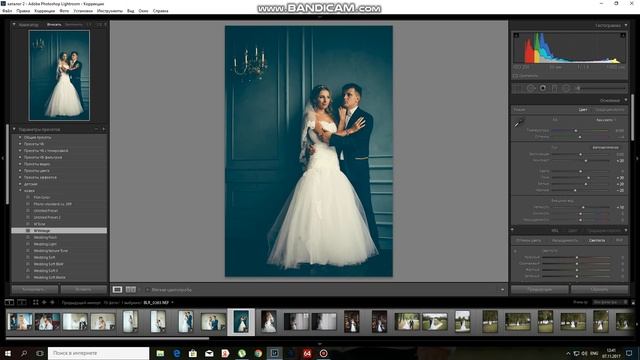Open toolbar content dropdown arrow
This screenshot has height=360, width=640.
coord(502,290)
